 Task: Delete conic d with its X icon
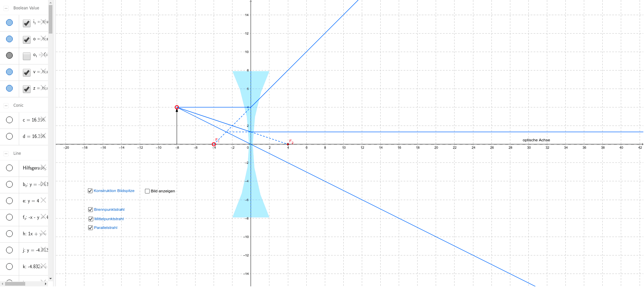coord(43,135)
